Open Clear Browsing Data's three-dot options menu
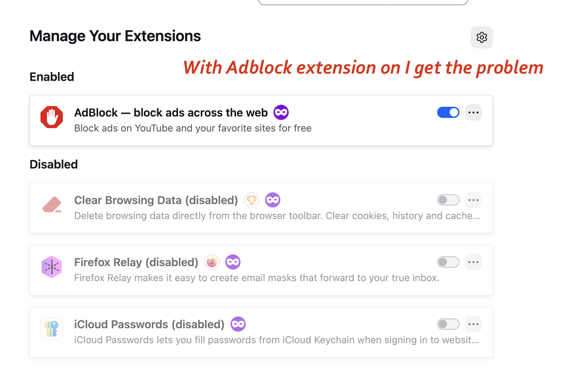588x390 pixels. (x=473, y=200)
